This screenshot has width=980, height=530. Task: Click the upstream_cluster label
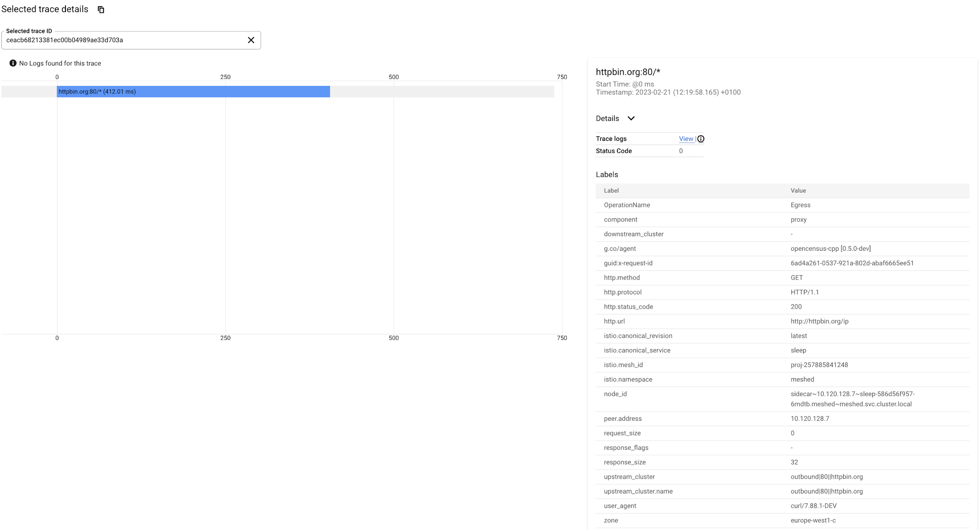pos(629,477)
